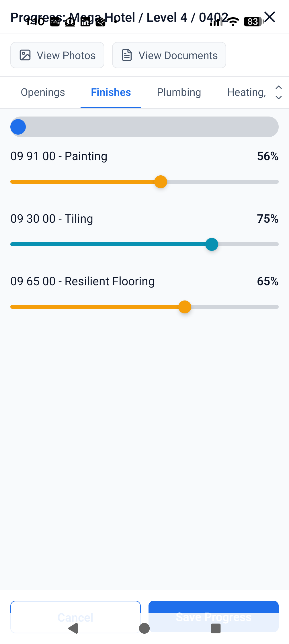Open View Photos image icon
The image size is (289, 644).
point(25,55)
